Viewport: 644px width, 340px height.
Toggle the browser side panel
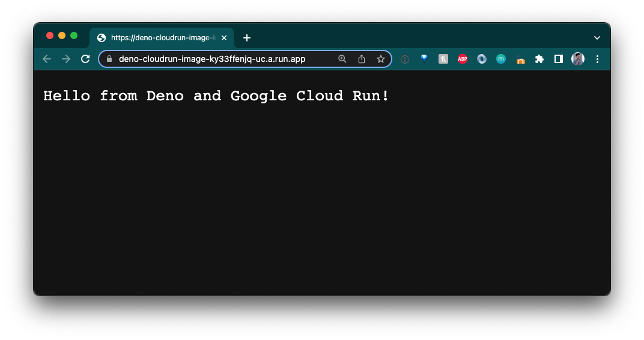(x=559, y=59)
